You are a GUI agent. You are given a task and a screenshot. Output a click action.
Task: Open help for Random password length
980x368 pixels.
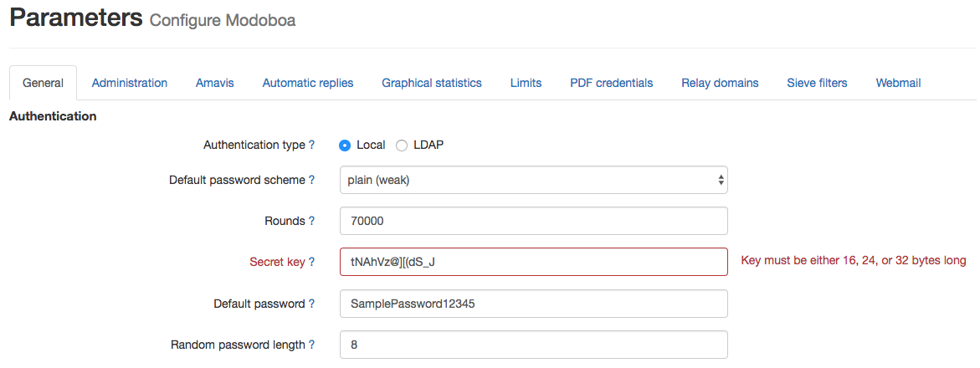[311, 345]
